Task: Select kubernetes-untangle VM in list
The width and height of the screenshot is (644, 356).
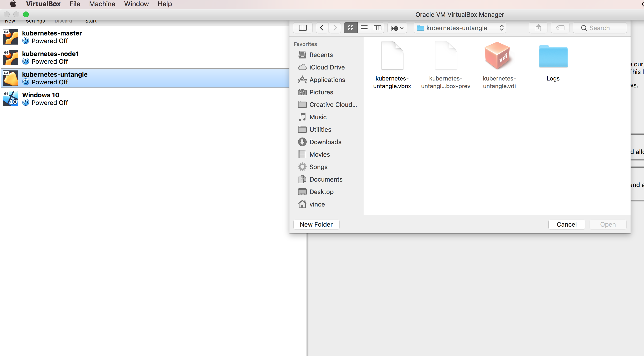Action: point(145,78)
